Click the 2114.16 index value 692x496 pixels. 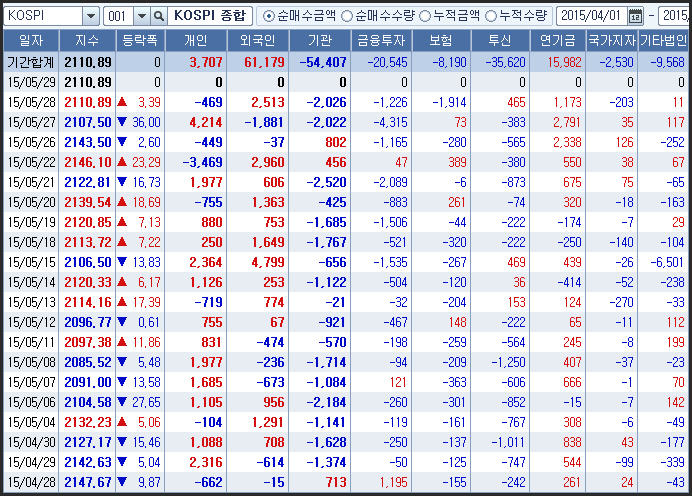pos(87,302)
